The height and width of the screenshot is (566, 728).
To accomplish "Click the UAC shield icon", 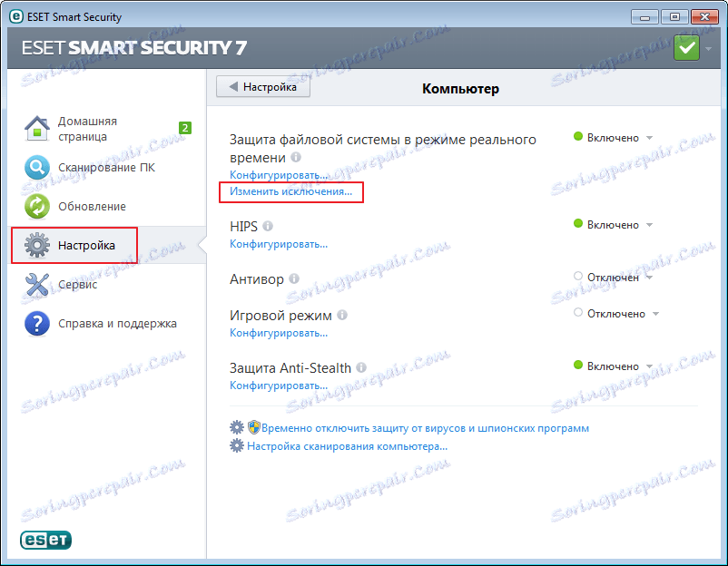I will coord(253,427).
